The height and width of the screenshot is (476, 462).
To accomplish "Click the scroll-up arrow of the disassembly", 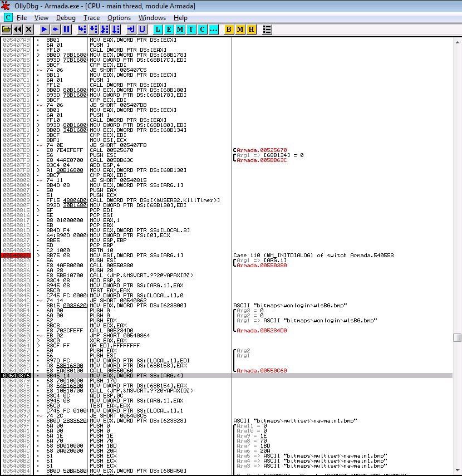I will click(457, 42).
